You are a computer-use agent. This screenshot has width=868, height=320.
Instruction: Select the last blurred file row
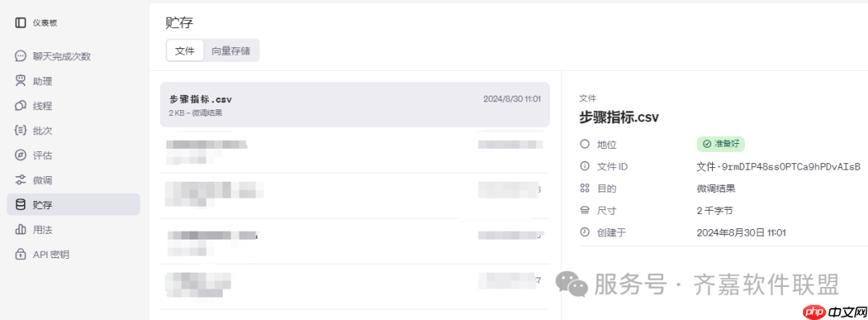pyautogui.click(x=355, y=286)
